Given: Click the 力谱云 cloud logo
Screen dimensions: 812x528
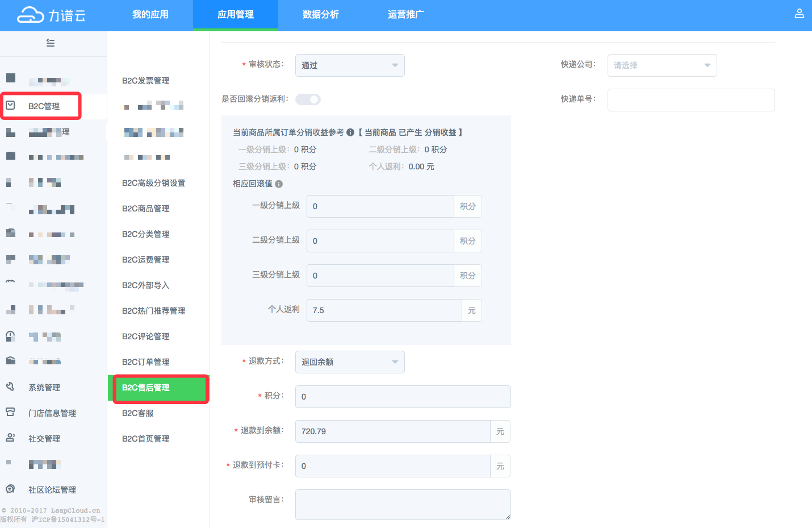Looking at the screenshot, I should tap(51, 15).
